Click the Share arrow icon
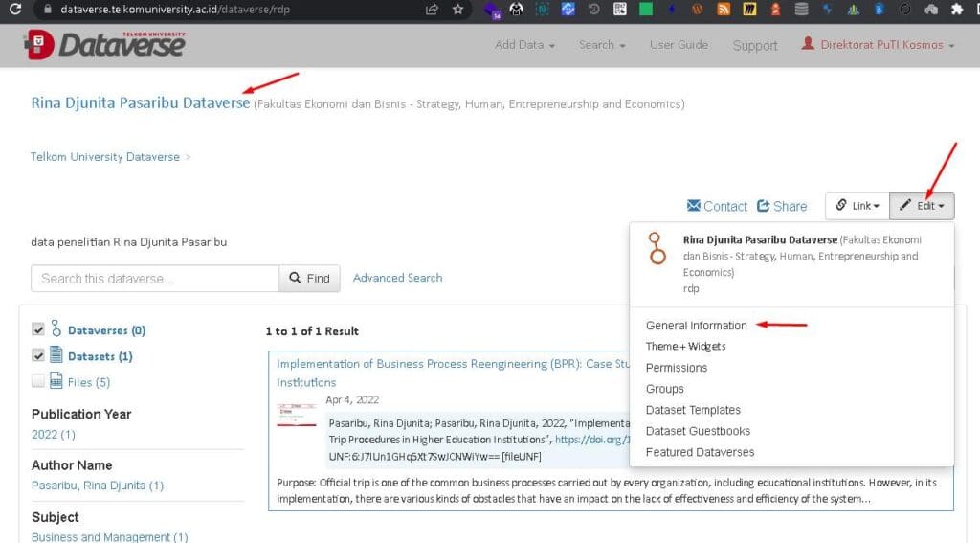Viewport: 980px width, 543px height. coord(763,206)
